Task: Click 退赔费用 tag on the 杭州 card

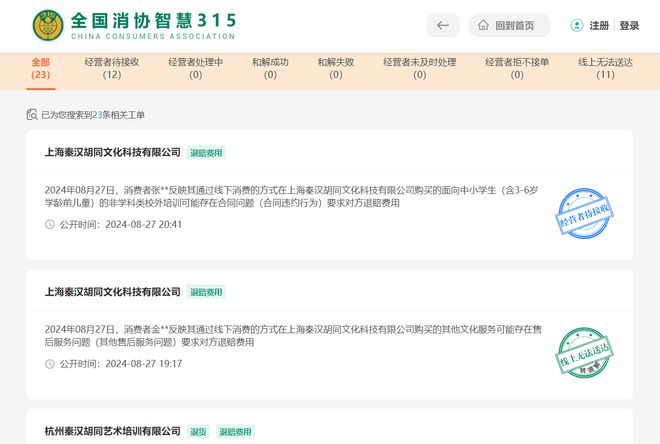Action: [x=235, y=431]
